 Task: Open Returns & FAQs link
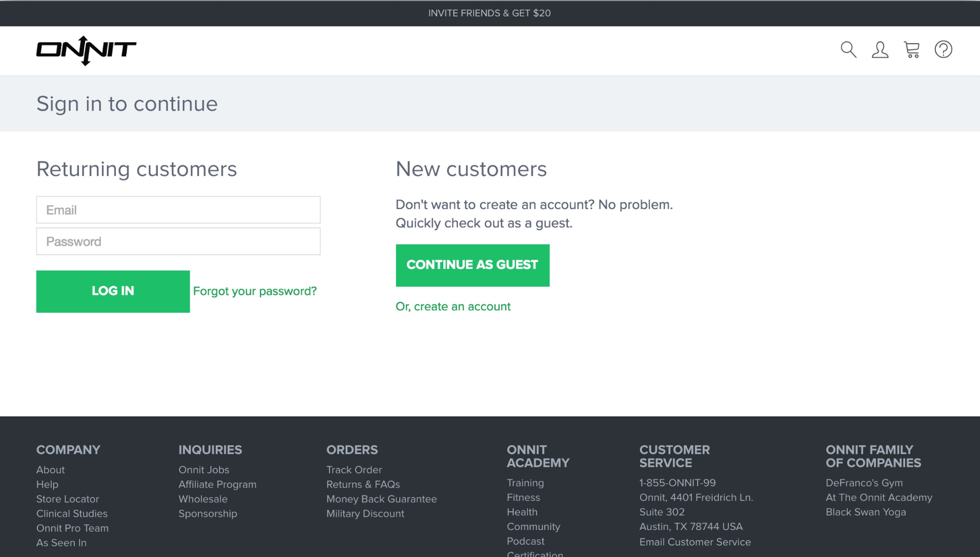click(363, 484)
